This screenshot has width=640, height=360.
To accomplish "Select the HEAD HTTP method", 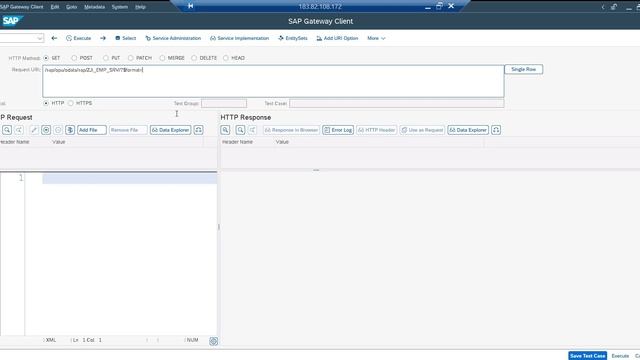I will (x=226, y=58).
